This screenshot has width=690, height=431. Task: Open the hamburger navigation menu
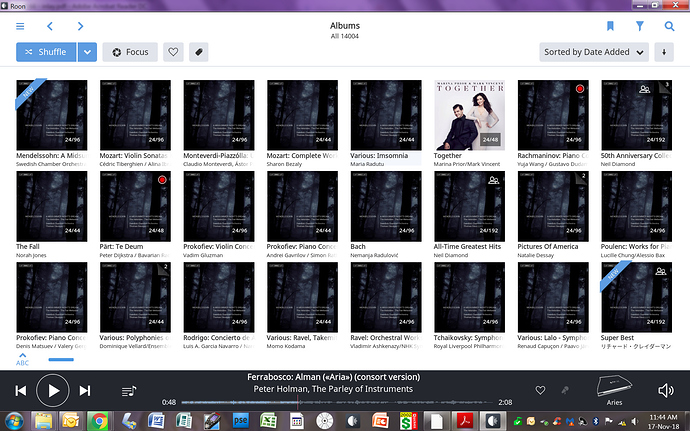point(20,26)
